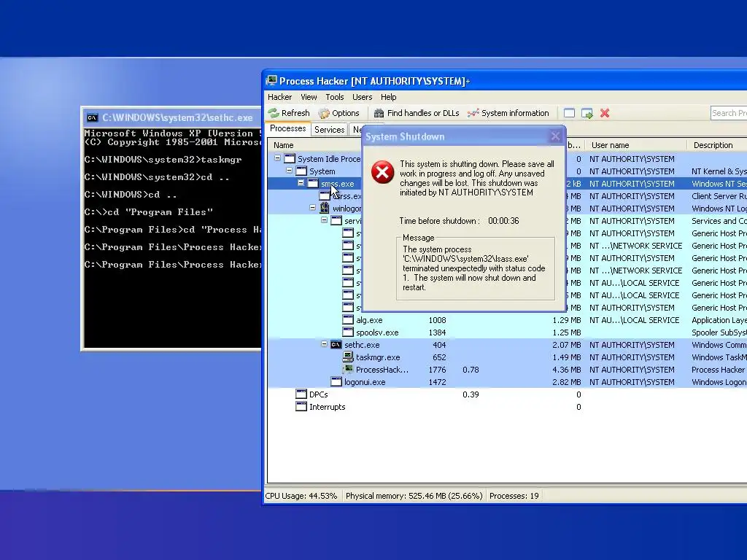Click the Interrupts row icon
747x560 pixels.
301,407
